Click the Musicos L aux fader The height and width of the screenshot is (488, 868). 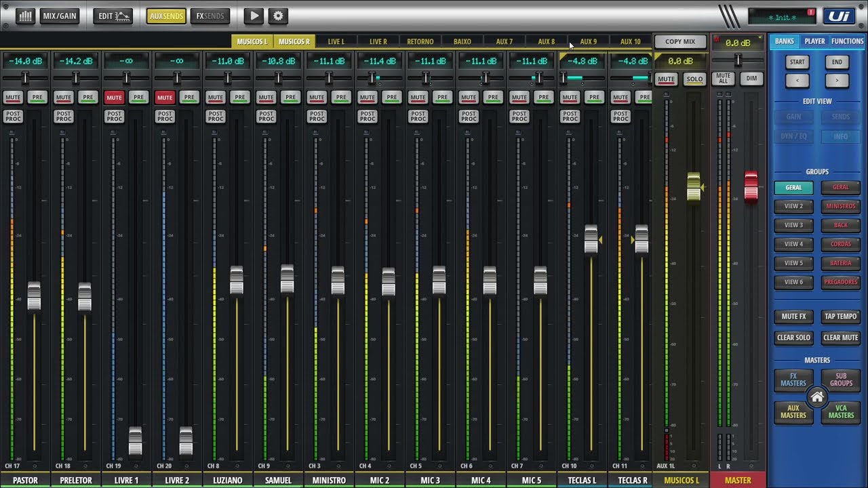coord(693,186)
